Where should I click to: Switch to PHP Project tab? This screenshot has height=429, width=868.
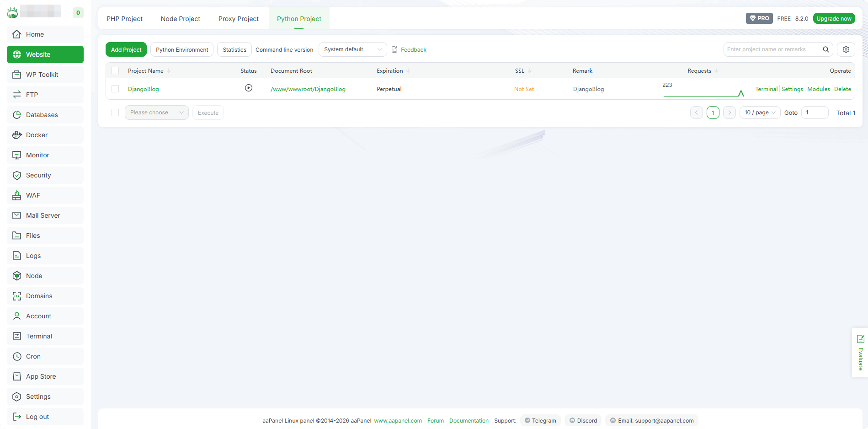(124, 19)
